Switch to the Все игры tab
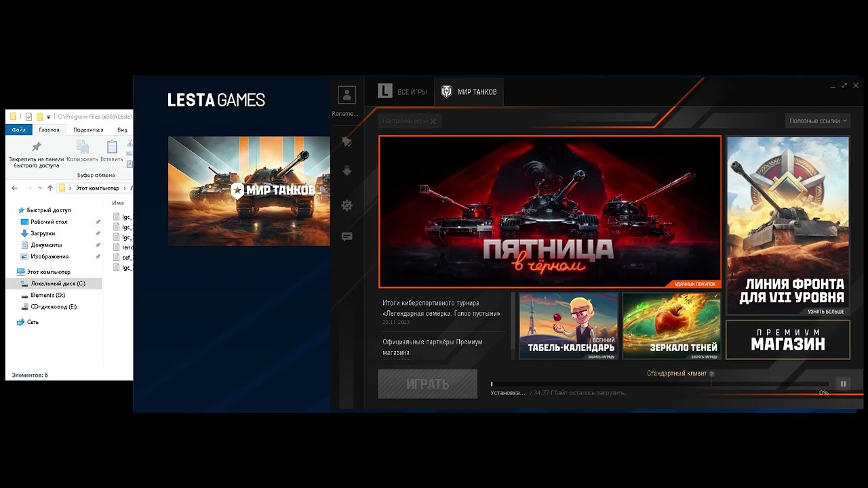The height and width of the screenshot is (488, 868). (x=403, y=91)
